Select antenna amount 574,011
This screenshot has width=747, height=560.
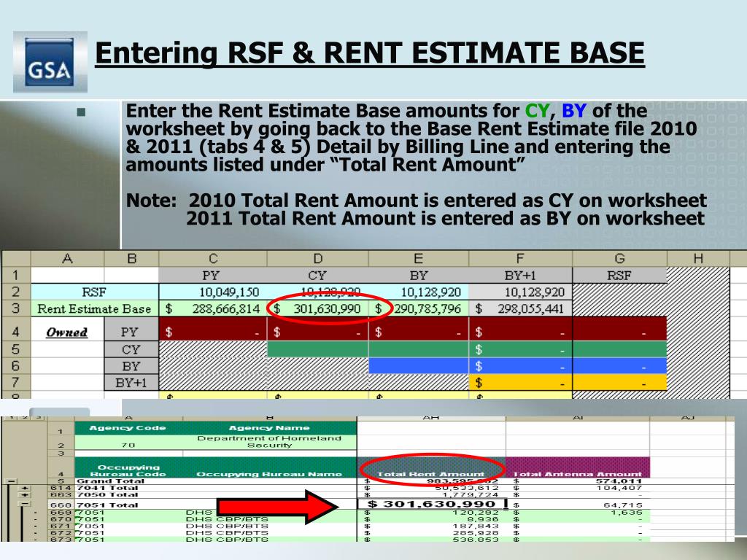tap(619, 481)
